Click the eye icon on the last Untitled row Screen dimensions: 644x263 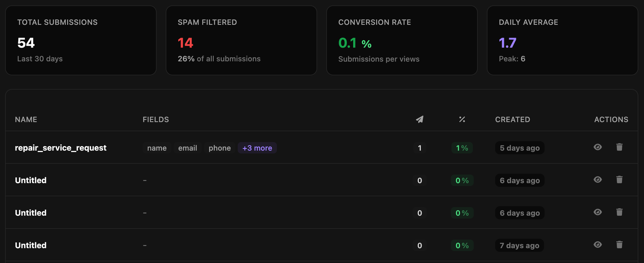click(598, 245)
